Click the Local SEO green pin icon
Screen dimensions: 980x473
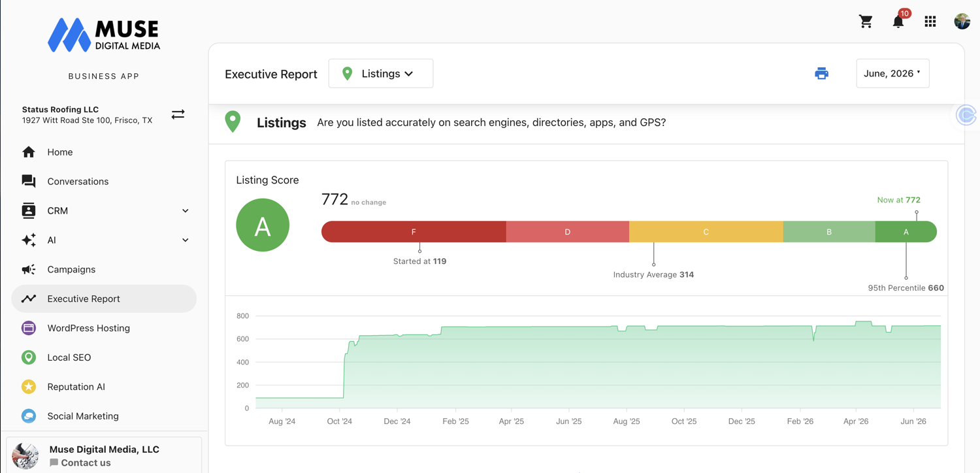[x=29, y=357]
